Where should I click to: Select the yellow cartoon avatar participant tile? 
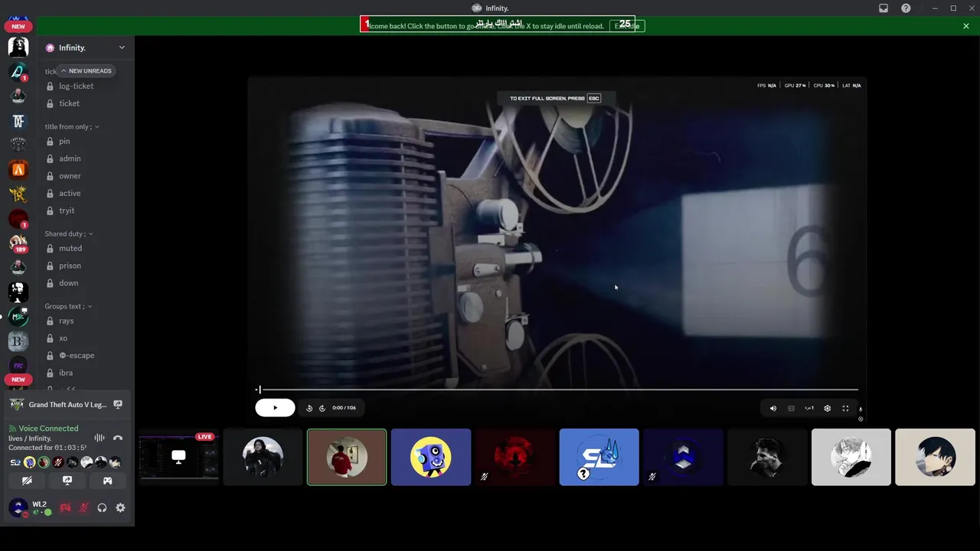click(x=431, y=457)
